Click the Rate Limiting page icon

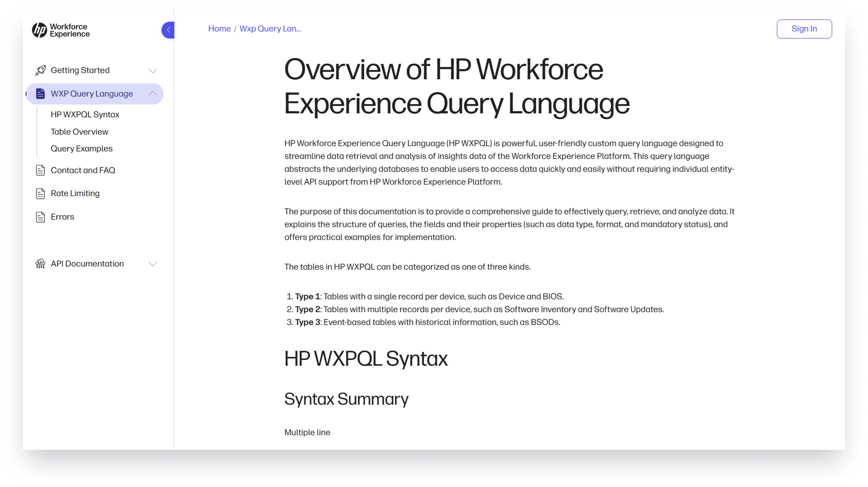point(40,193)
